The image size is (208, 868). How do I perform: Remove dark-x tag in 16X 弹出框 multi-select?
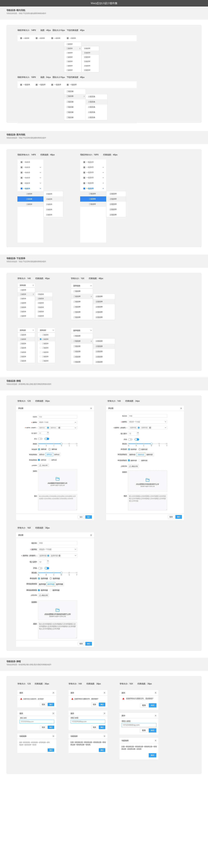coord(60,556)
